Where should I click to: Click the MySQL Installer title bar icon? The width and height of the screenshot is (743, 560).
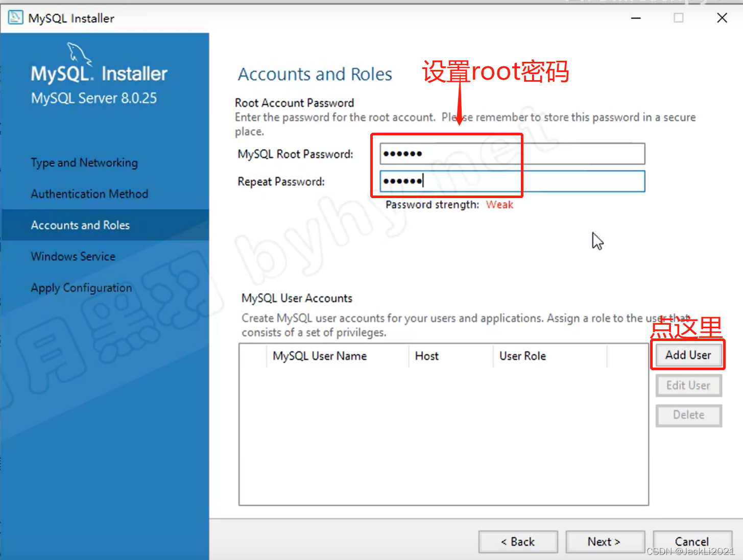pyautogui.click(x=15, y=18)
